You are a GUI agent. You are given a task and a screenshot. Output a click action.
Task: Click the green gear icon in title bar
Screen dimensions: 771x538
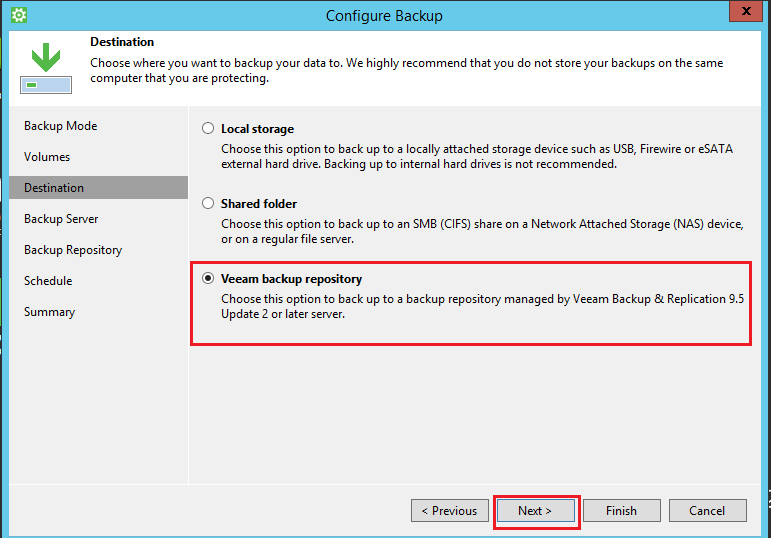[x=19, y=15]
